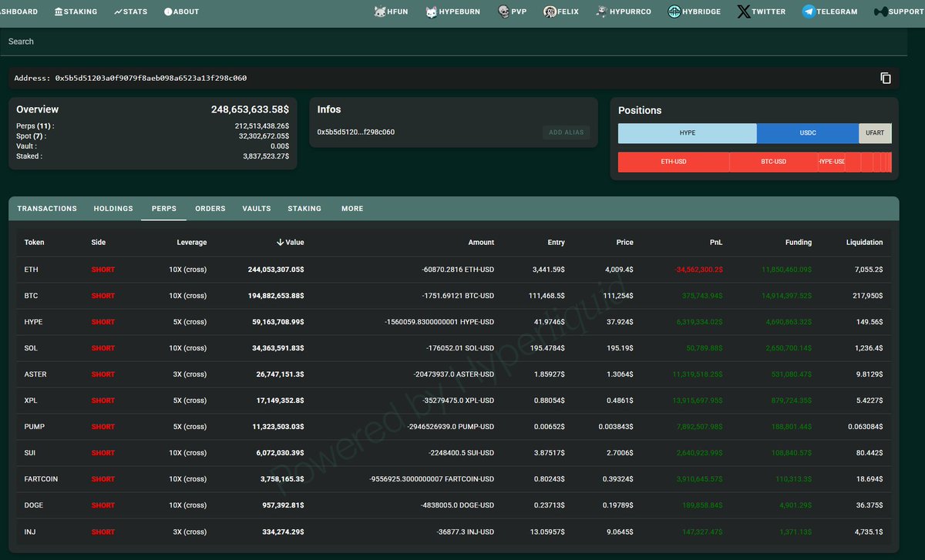
Task: Click the SOL token row
Action: pyautogui.click(x=453, y=348)
